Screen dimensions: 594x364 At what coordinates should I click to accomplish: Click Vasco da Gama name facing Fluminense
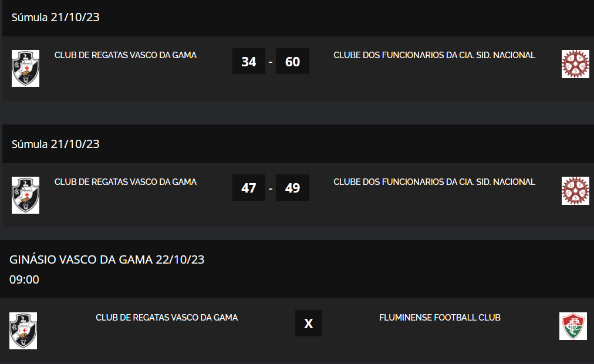167,318
